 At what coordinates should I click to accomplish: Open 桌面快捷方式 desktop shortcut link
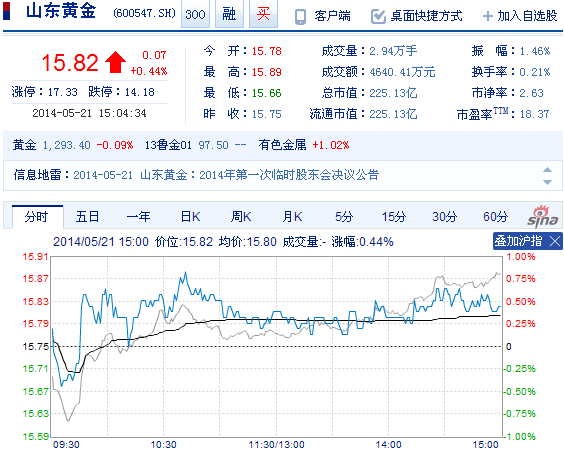[x=427, y=16]
